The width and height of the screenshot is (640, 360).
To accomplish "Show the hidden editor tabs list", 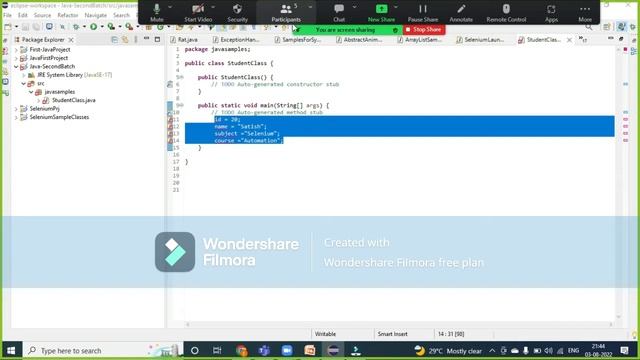I will click(x=582, y=39).
